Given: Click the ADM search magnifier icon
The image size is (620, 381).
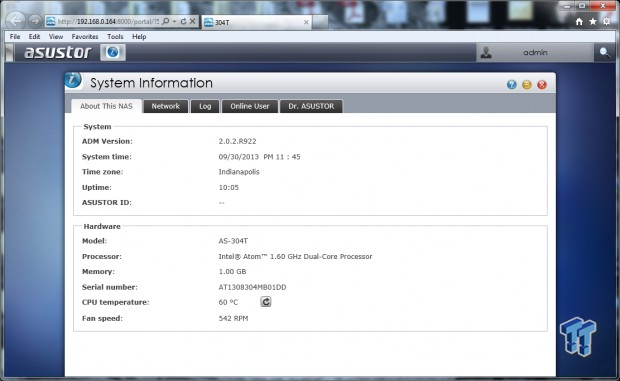Looking at the screenshot, I should (x=604, y=53).
